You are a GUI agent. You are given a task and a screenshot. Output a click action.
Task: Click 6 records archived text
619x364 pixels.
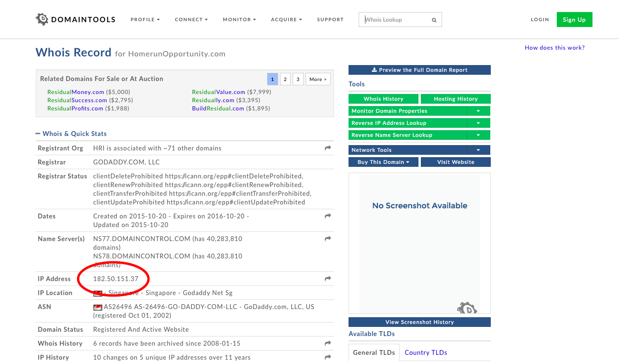[167, 343]
